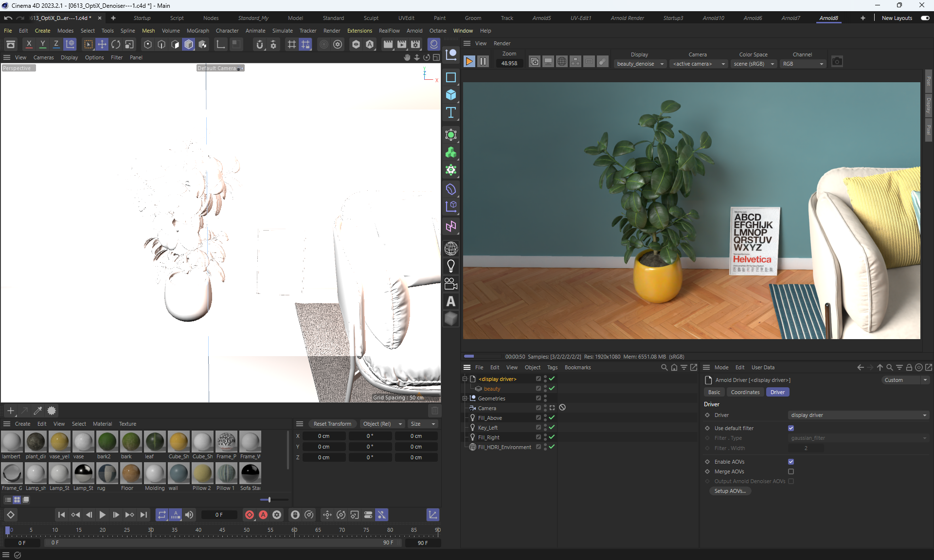Open the MoGraph menu
Viewport: 934px width, 560px height.
coord(198,31)
